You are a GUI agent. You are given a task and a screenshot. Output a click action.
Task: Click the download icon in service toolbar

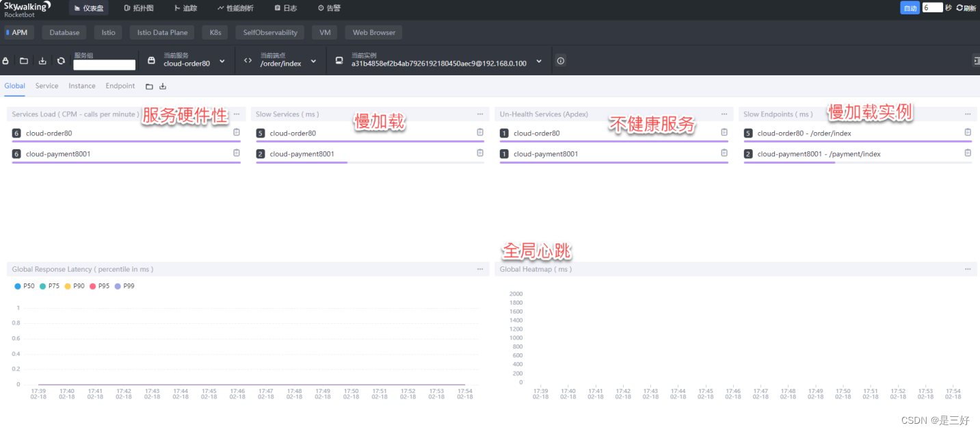pyautogui.click(x=42, y=61)
